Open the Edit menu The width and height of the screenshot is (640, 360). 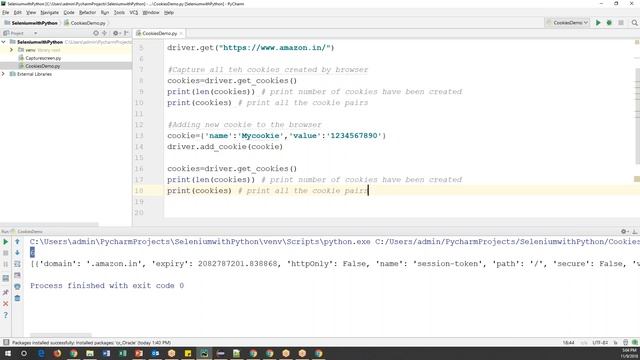click(18, 13)
